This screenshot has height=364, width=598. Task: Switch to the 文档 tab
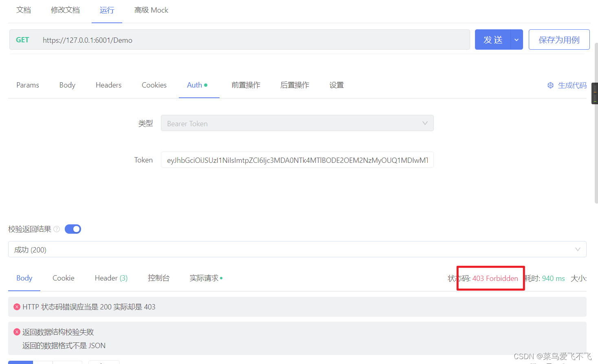click(24, 10)
